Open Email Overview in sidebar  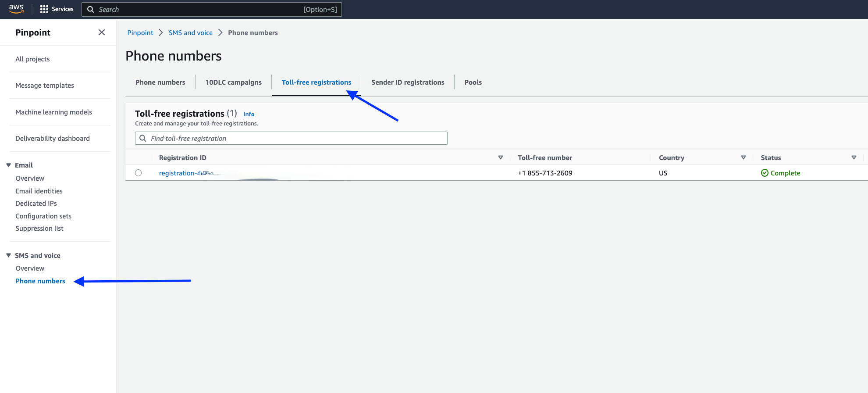point(30,179)
